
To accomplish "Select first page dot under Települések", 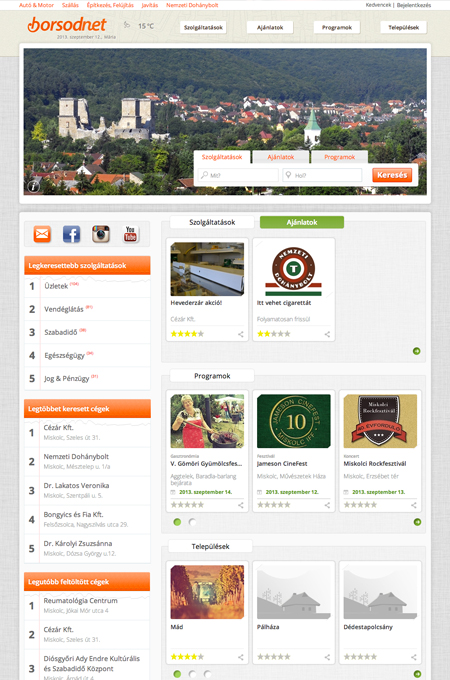I will [x=177, y=674].
